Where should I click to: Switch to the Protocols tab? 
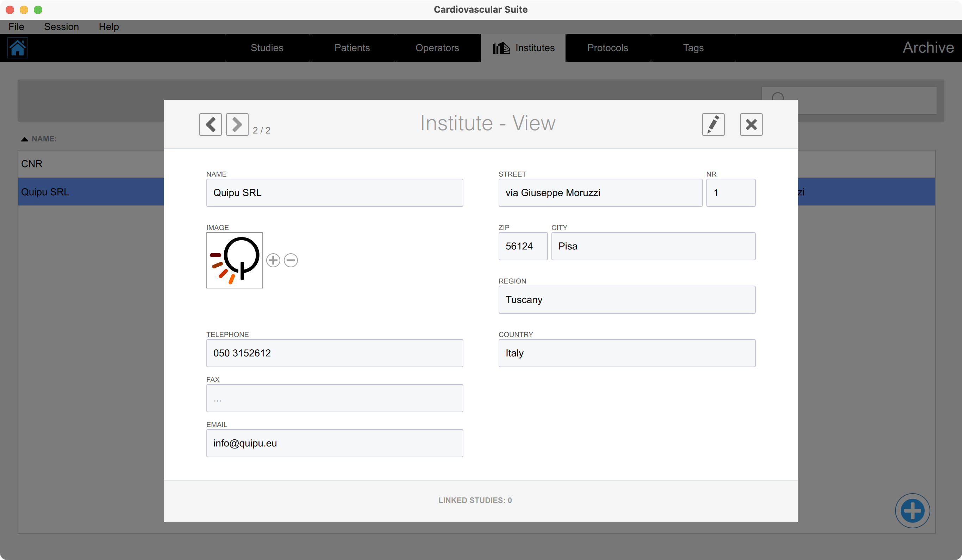point(607,48)
